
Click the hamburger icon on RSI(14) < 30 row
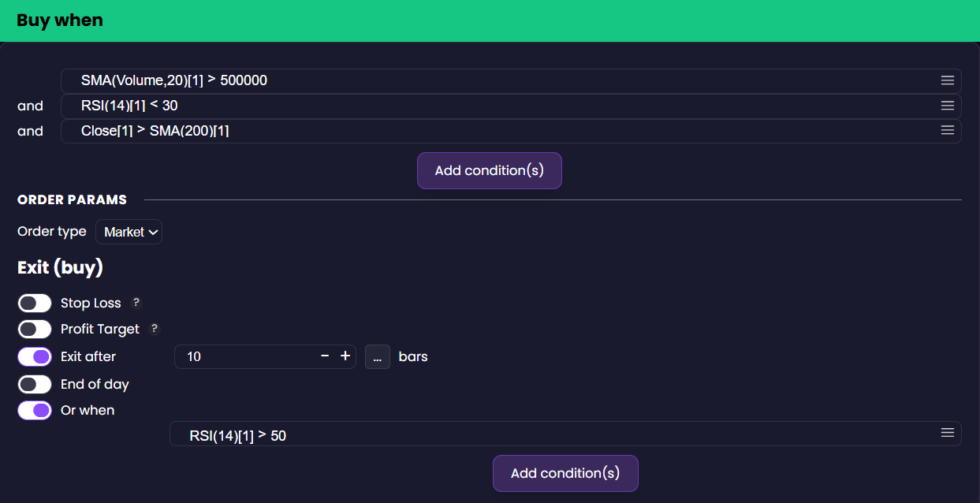[947, 106]
